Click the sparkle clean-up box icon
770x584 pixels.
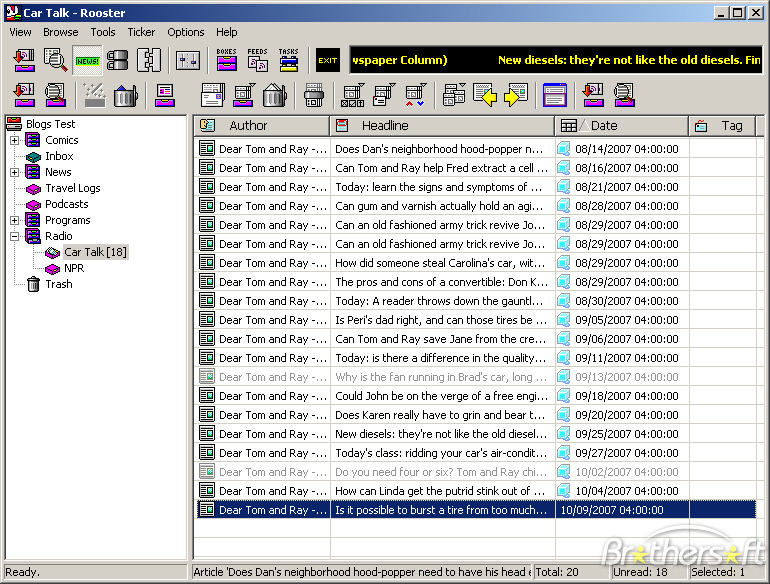click(x=94, y=95)
